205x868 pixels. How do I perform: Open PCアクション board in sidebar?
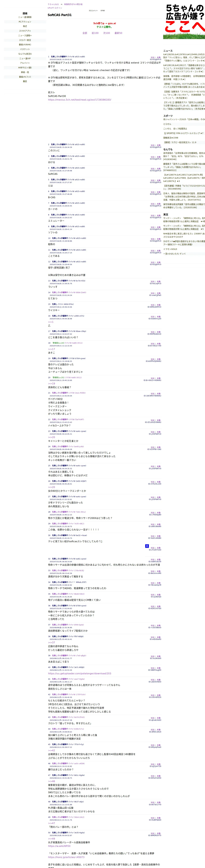[x=25, y=22]
